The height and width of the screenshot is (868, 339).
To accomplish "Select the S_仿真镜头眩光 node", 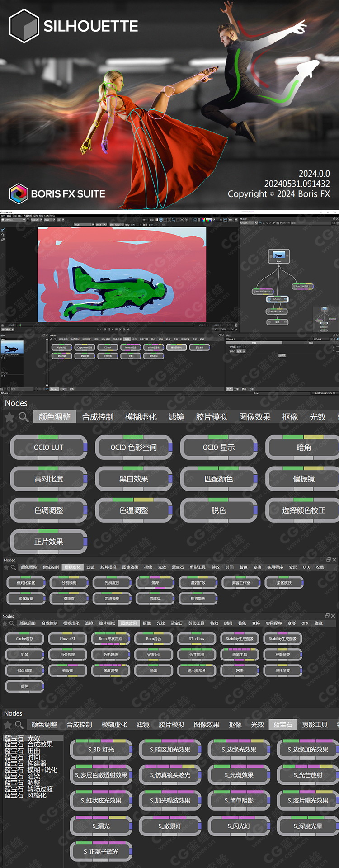I will point(170,775).
